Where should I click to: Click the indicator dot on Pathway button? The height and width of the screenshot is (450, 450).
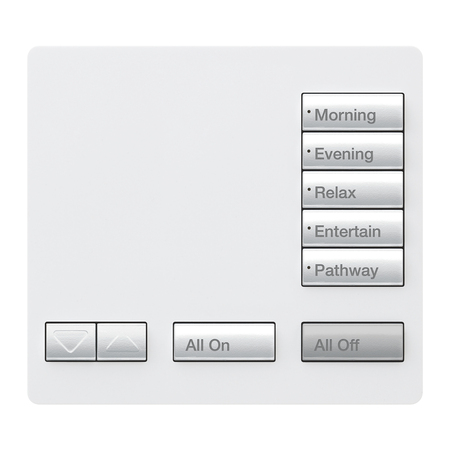point(309,267)
